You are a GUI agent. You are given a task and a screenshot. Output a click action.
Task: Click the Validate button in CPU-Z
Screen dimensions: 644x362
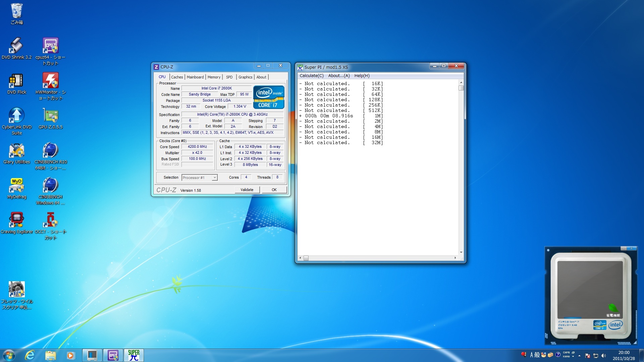click(x=247, y=190)
